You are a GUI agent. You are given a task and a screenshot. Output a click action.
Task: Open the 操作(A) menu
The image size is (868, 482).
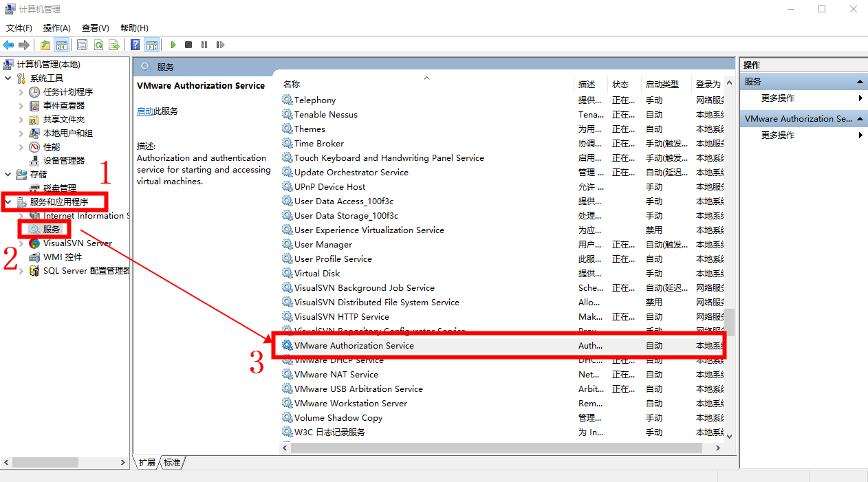(x=57, y=28)
